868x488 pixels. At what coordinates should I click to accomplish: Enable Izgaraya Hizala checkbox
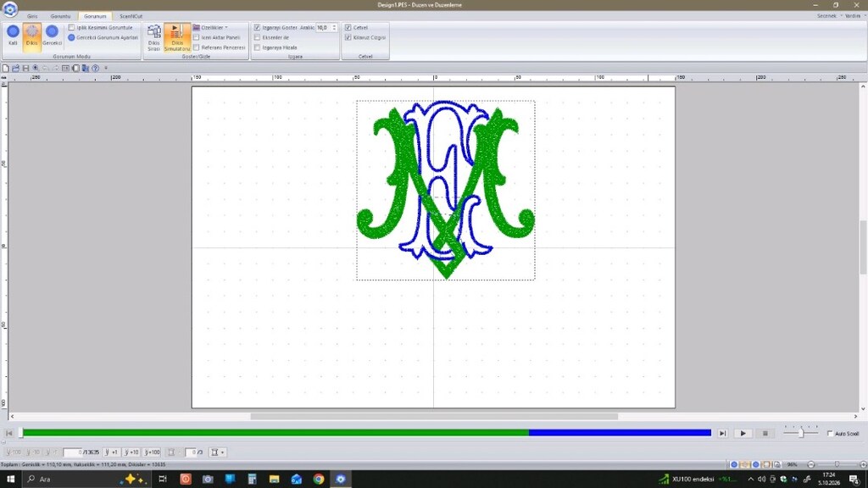tap(257, 47)
